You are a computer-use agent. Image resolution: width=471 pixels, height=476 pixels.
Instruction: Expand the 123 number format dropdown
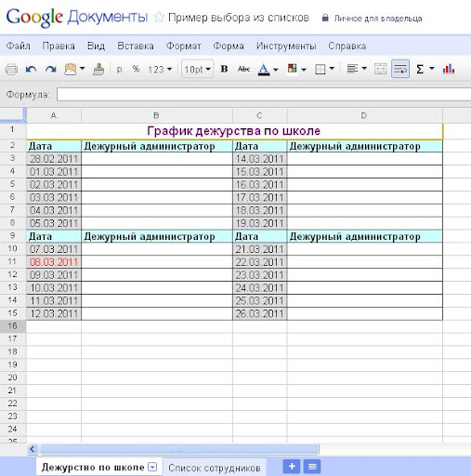[160, 69]
